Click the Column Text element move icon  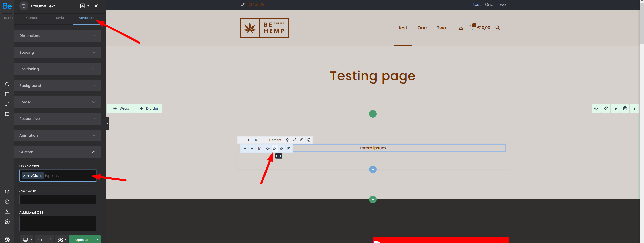click(x=268, y=148)
